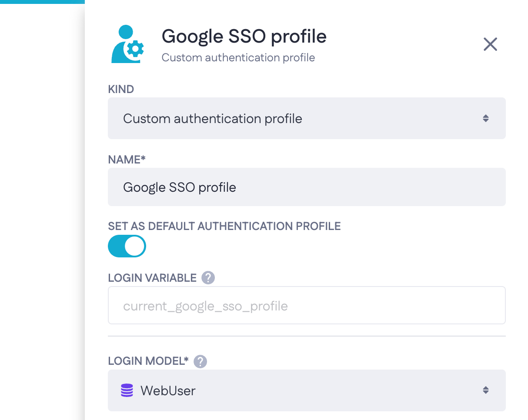528x420 pixels.
Task: Click the user-gear authentication profile icon
Action: click(127, 44)
